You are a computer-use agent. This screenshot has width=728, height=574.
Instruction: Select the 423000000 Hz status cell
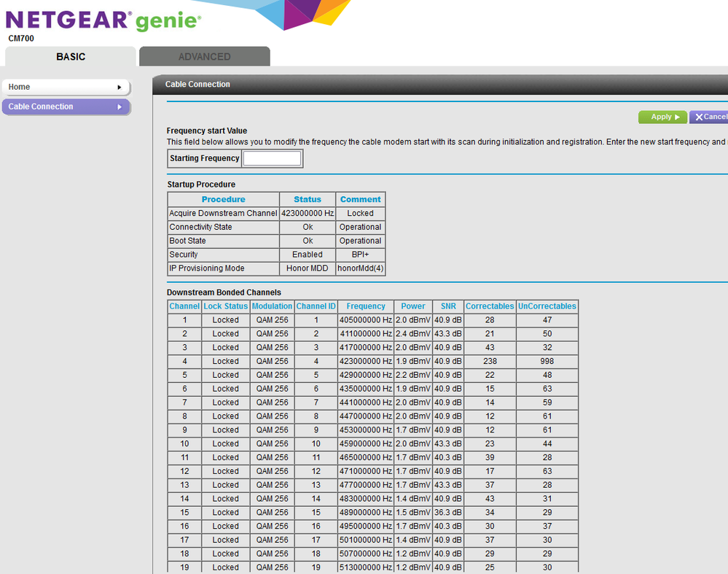(x=307, y=214)
